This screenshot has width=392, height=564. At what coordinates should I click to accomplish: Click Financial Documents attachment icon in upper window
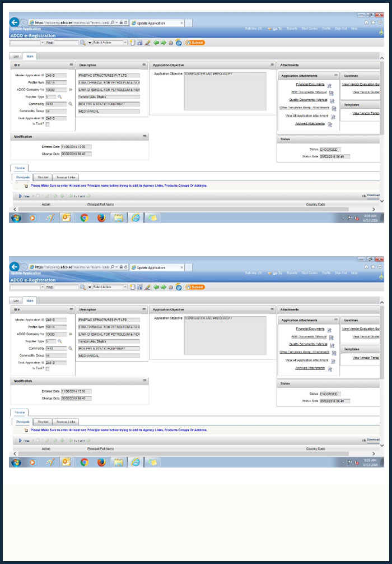330,85
